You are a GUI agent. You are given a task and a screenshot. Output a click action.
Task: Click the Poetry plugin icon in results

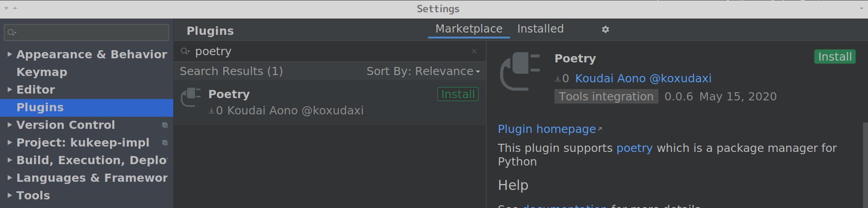coord(191,97)
